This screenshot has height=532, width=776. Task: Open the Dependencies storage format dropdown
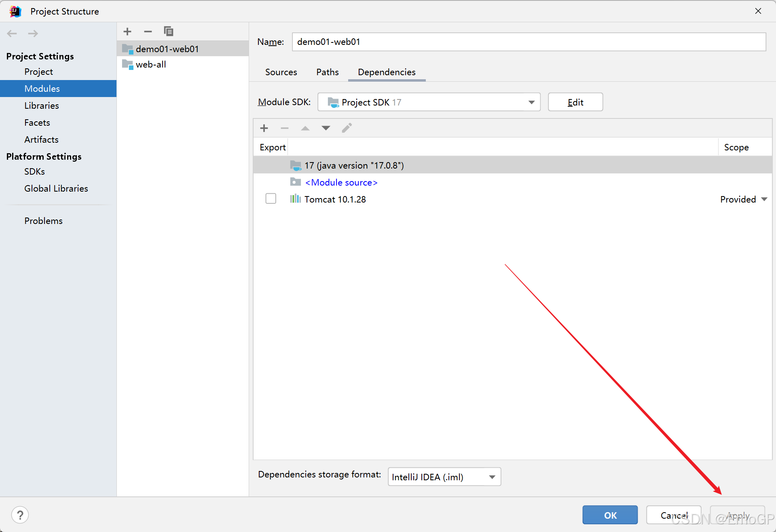(x=444, y=477)
